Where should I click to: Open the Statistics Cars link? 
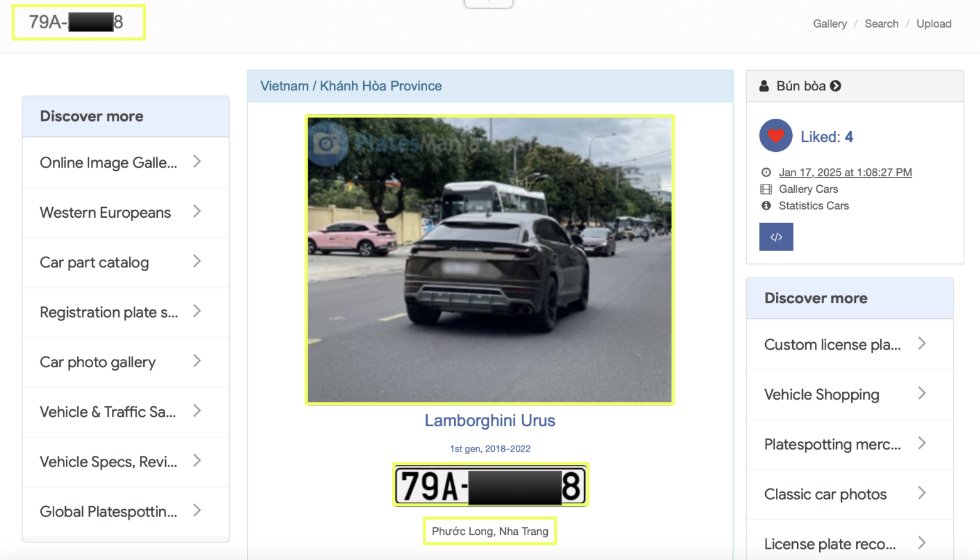(814, 205)
